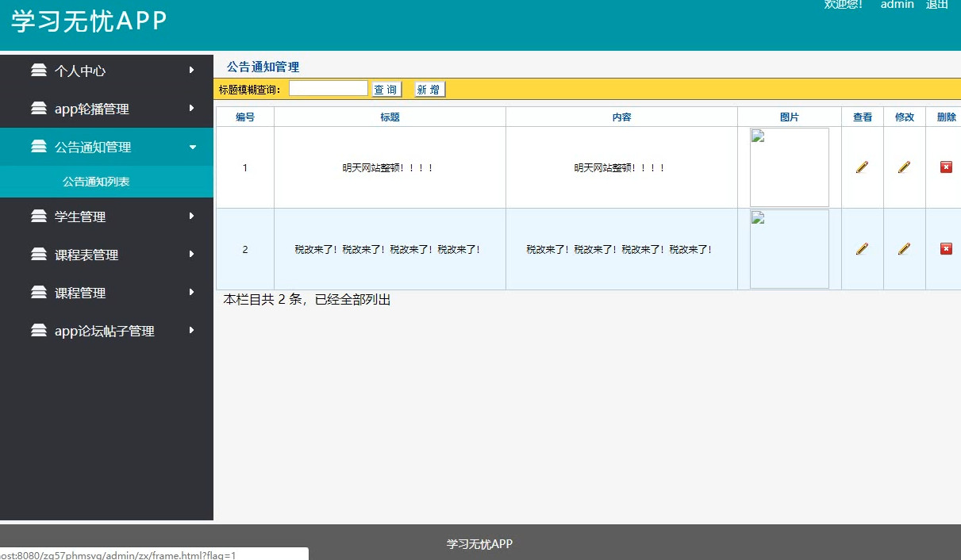The height and width of the screenshot is (560, 961).
Task: Click the 删除 column header
Action: [x=947, y=117]
